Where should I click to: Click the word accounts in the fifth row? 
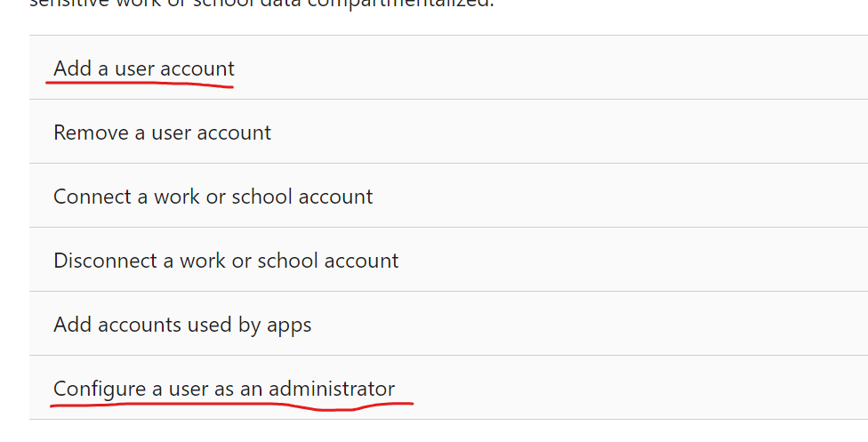(140, 325)
